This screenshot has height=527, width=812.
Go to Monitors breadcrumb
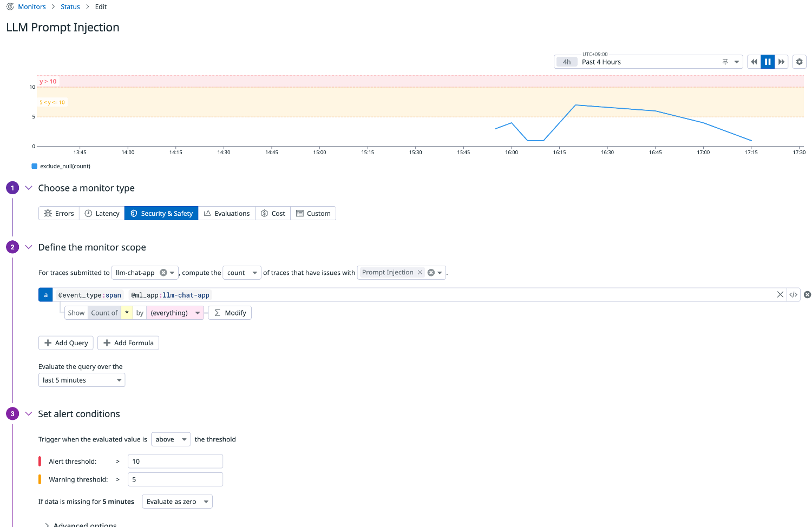point(32,7)
